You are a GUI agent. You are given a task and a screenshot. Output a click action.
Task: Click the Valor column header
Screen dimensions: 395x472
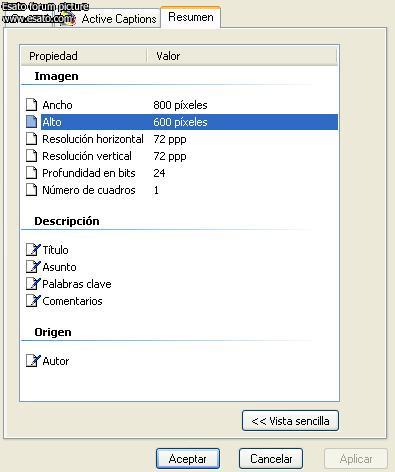click(x=242, y=56)
